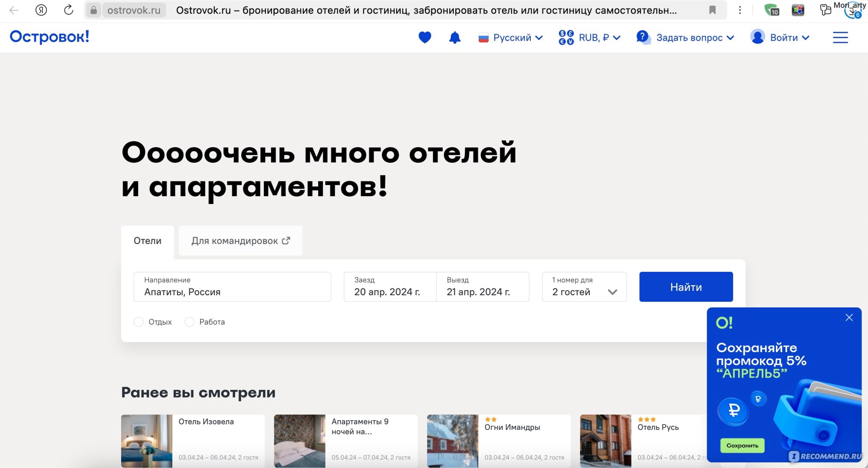Open browser tabs overview icon
This screenshot has width=868, height=468.
[x=825, y=10]
